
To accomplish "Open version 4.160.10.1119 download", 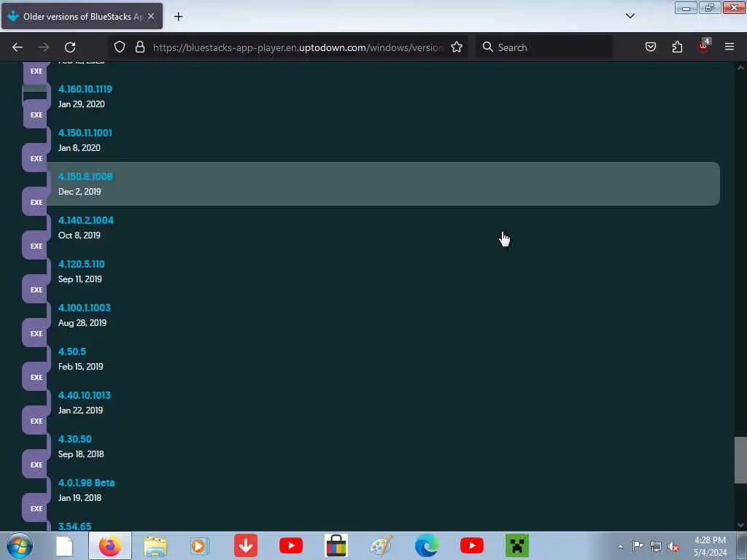I will [85, 89].
